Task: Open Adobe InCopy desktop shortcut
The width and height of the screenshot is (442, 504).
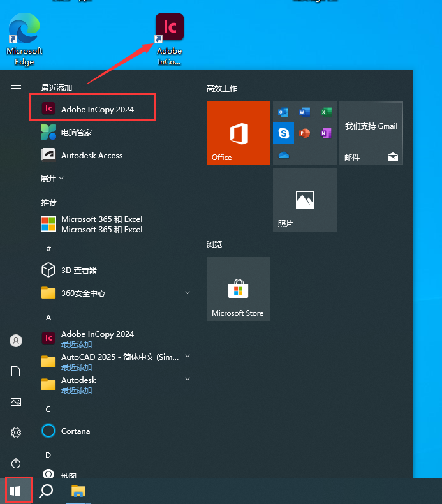Action: pyautogui.click(x=170, y=39)
